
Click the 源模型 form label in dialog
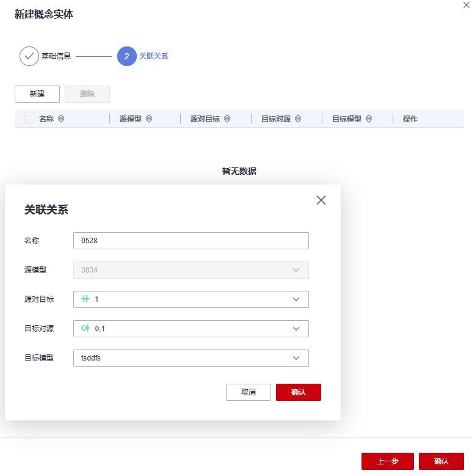[x=35, y=270]
